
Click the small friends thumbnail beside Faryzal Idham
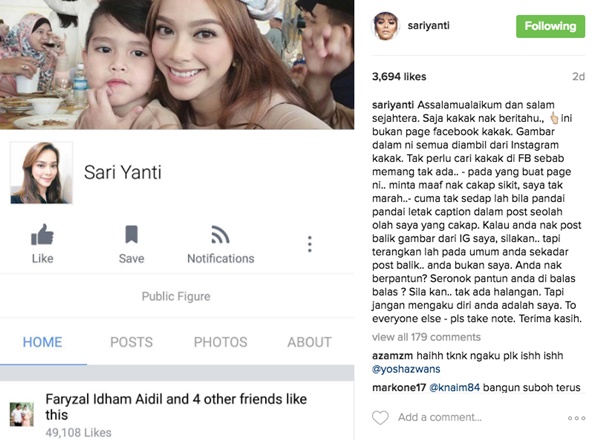pos(21,414)
